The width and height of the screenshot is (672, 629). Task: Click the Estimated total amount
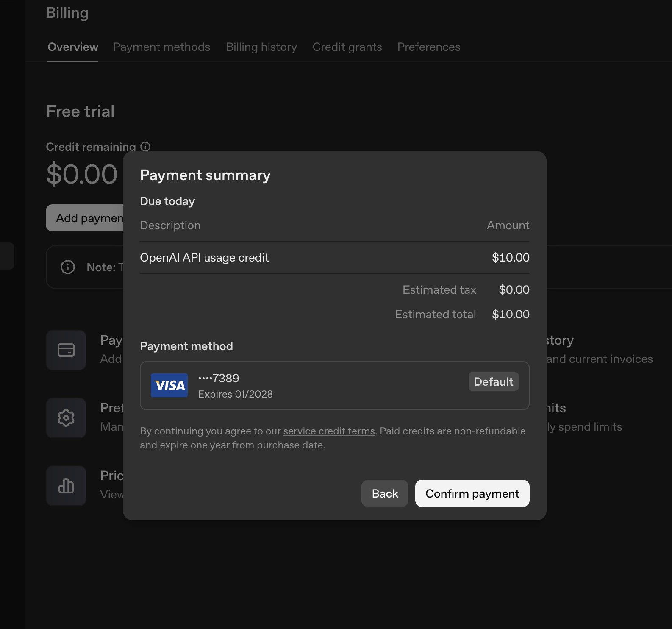(x=511, y=314)
